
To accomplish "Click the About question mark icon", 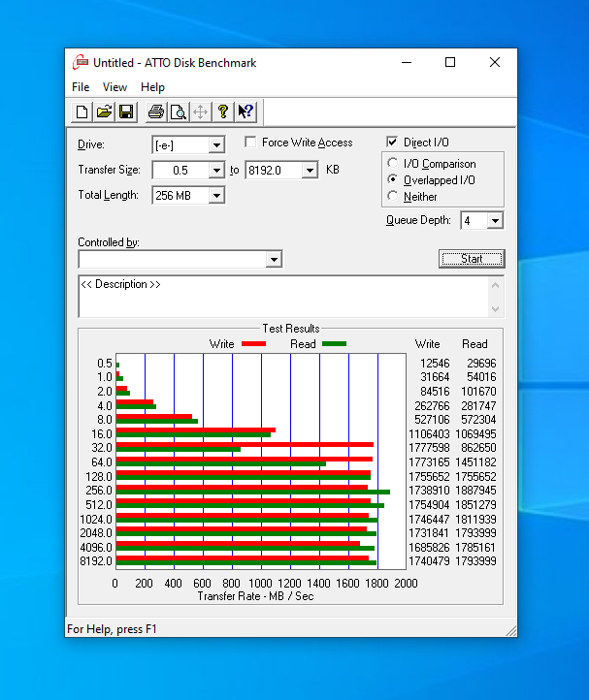I will (223, 112).
